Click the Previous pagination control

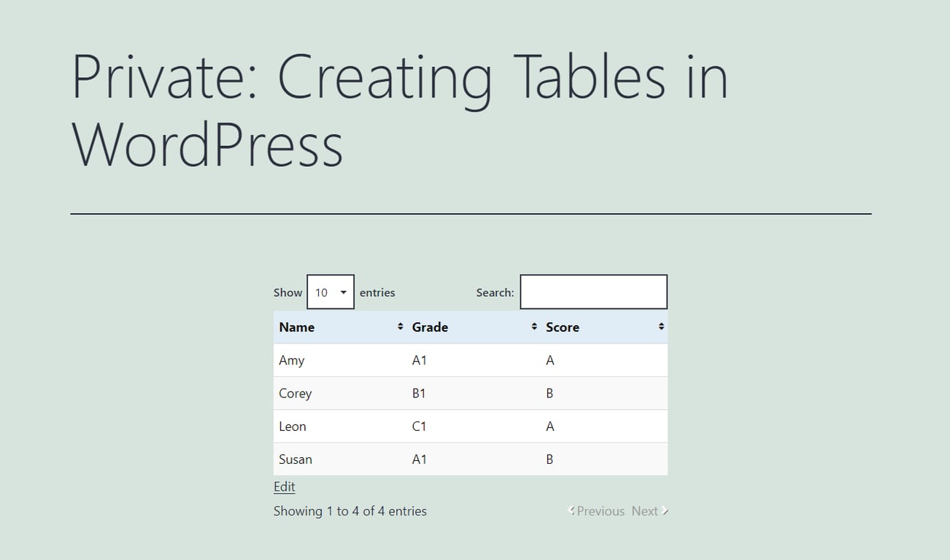tap(600, 510)
